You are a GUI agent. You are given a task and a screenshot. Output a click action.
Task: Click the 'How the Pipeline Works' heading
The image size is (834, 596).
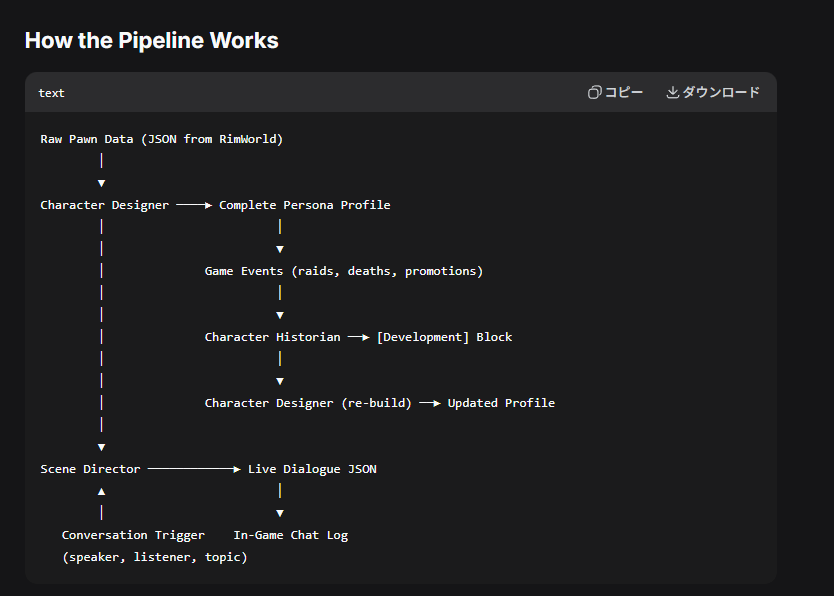pos(152,40)
